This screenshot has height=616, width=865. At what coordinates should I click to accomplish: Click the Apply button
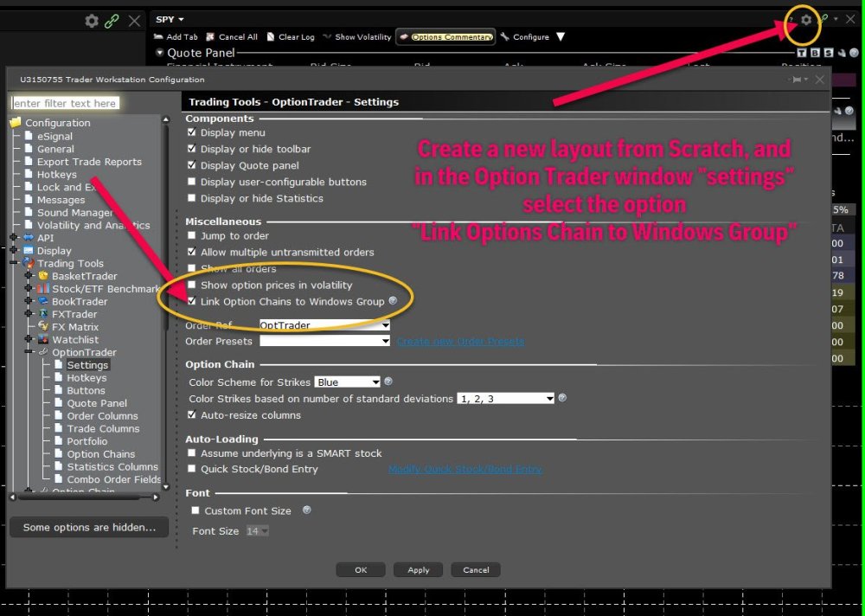[x=418, y=570]
